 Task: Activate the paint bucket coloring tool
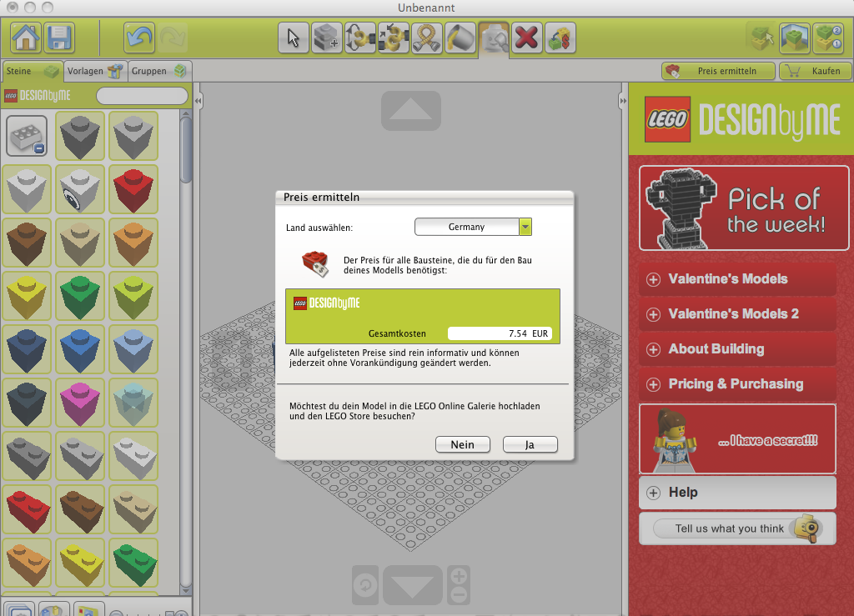pos(460,38)
